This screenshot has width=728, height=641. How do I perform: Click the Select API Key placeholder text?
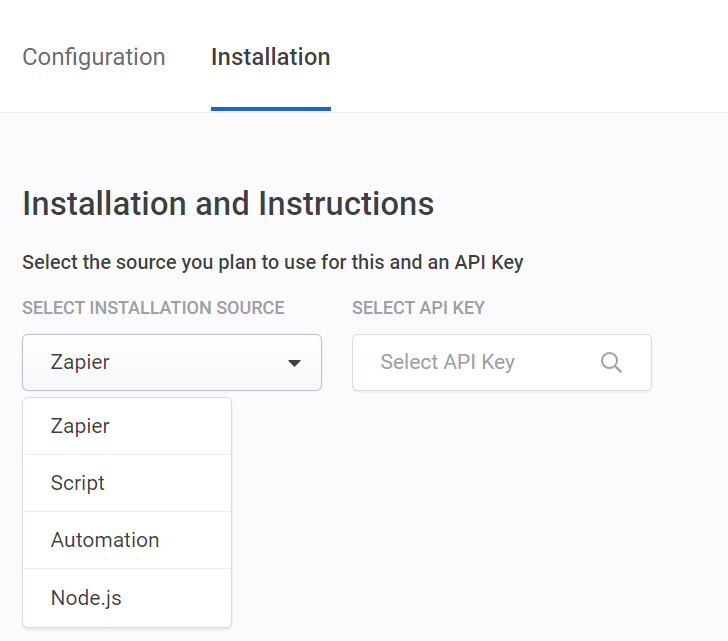point(447,362)
